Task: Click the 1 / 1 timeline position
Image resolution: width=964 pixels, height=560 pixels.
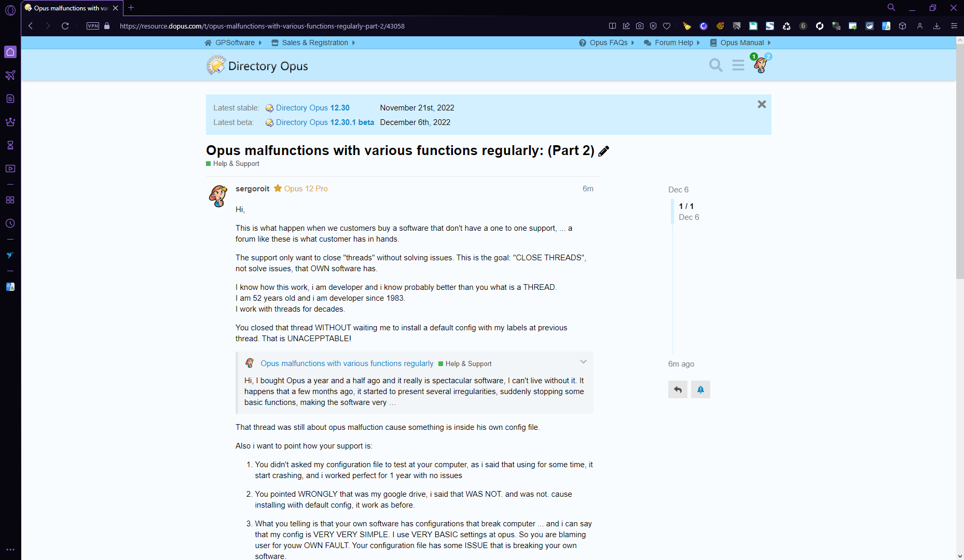Action: click(x=686, y=206)
